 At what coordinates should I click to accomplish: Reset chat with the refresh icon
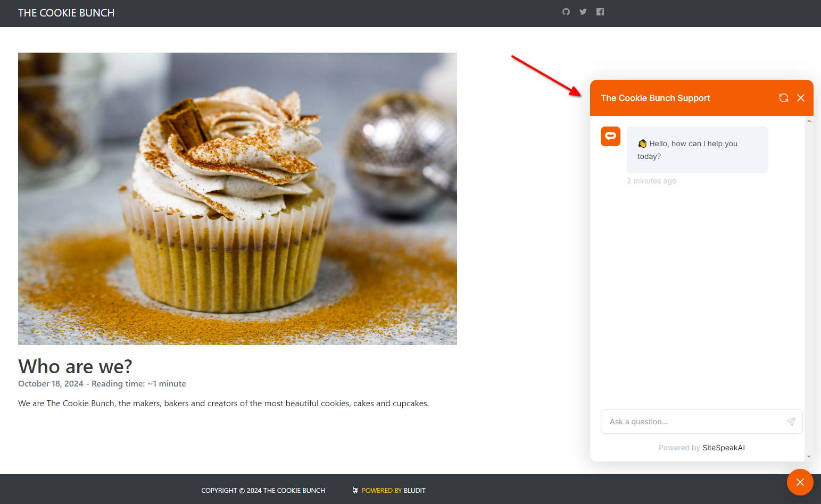tap(784, 98)
